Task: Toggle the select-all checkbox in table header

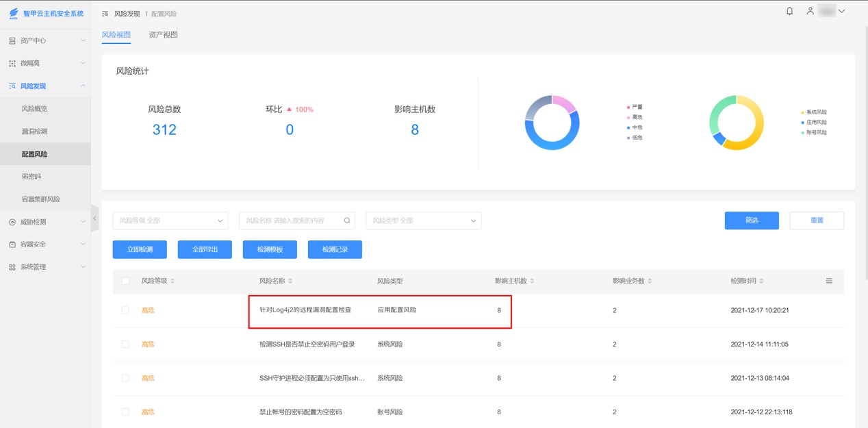Action: click(x=125, y=281)
